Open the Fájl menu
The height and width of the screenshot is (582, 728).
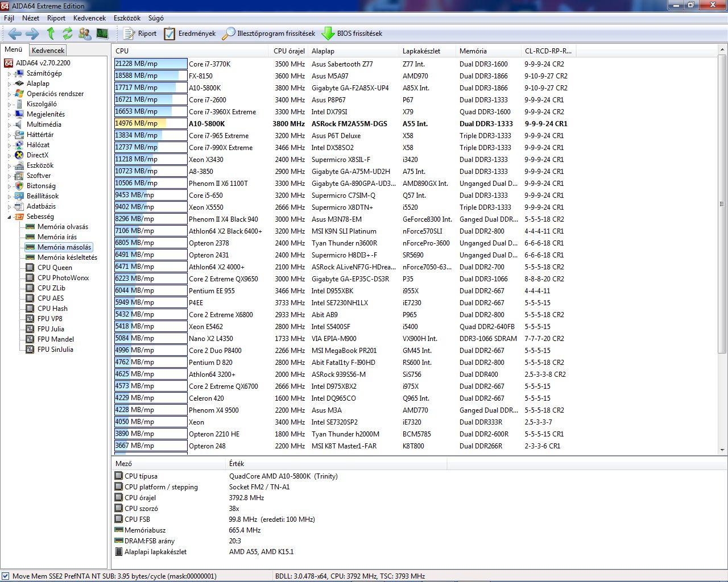point(9,18)
